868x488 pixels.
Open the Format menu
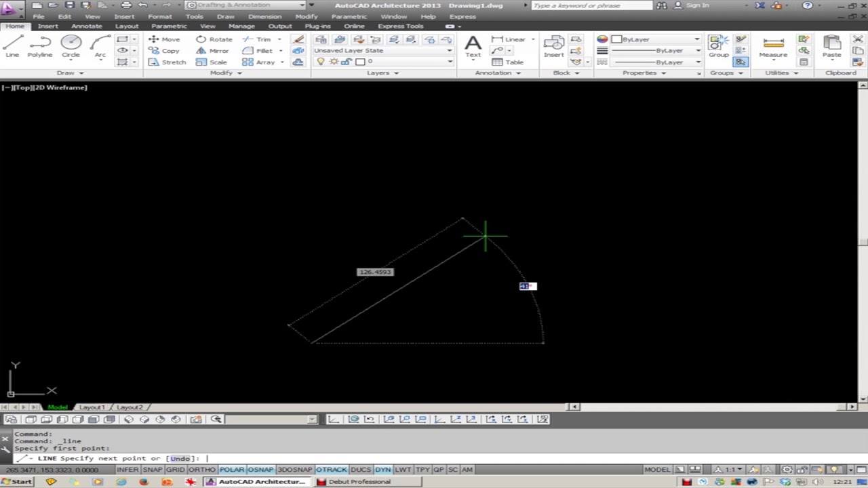tap(160, 16)
